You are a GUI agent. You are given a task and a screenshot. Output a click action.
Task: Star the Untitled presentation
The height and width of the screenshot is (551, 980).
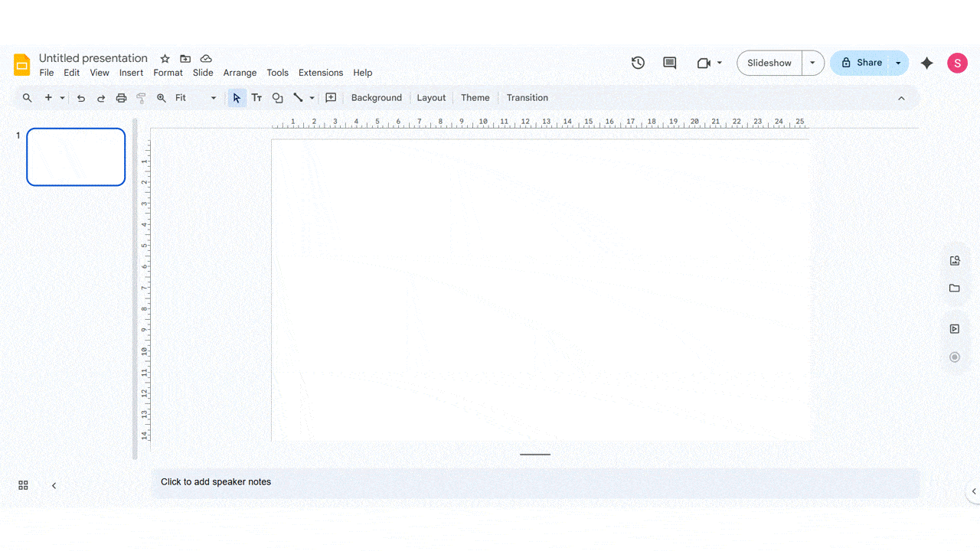(x=164, y=58)
